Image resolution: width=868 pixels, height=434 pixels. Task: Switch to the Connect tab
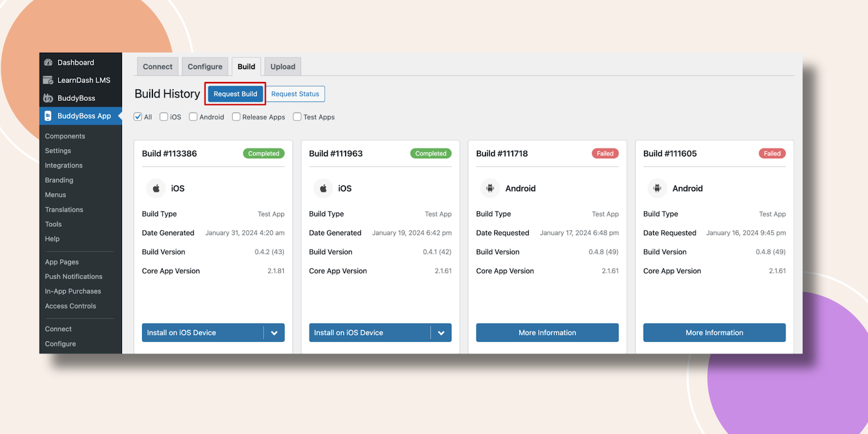pos(158,67)
